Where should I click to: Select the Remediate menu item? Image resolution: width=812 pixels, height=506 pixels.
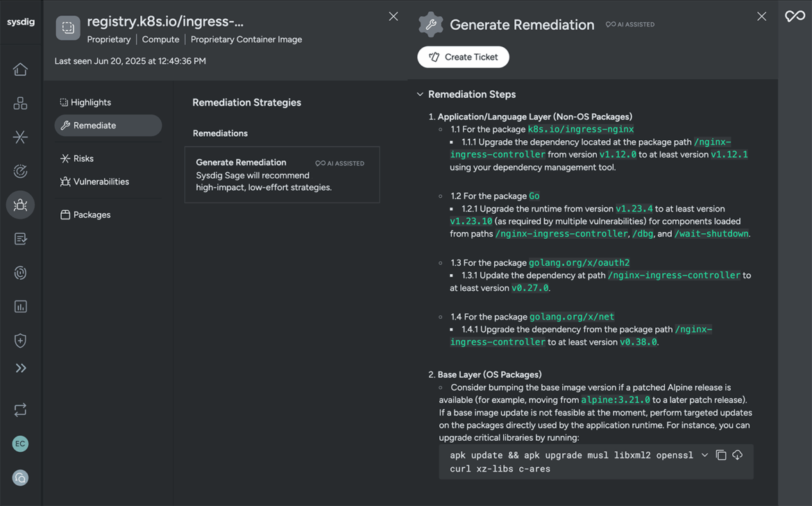coord(108,126)
